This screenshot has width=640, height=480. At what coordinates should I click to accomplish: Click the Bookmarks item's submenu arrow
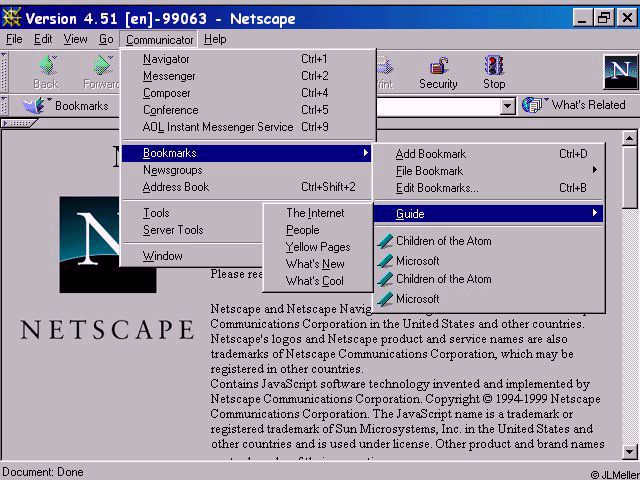[366, 153]
